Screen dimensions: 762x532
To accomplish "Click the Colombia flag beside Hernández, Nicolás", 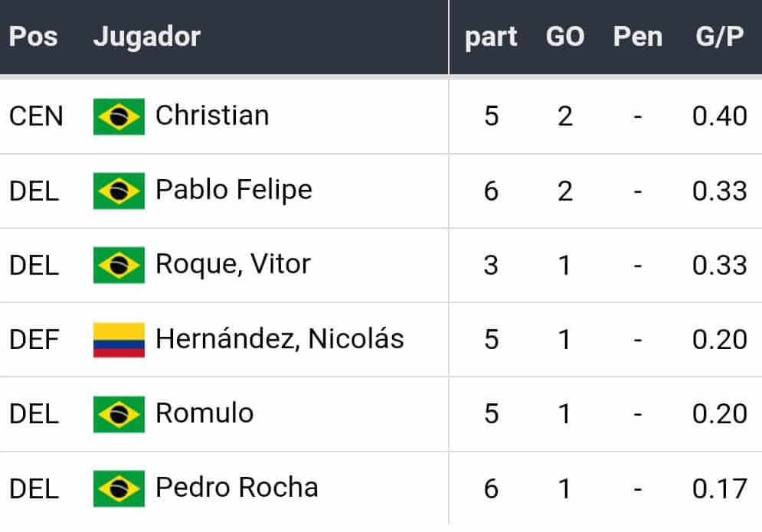I will pos(119,339).
